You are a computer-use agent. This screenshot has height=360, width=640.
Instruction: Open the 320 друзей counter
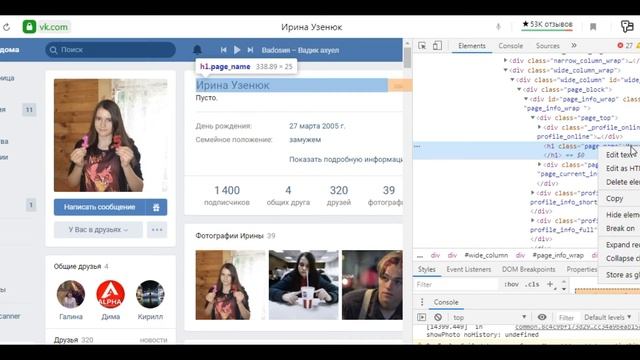[x=339, y=196]
